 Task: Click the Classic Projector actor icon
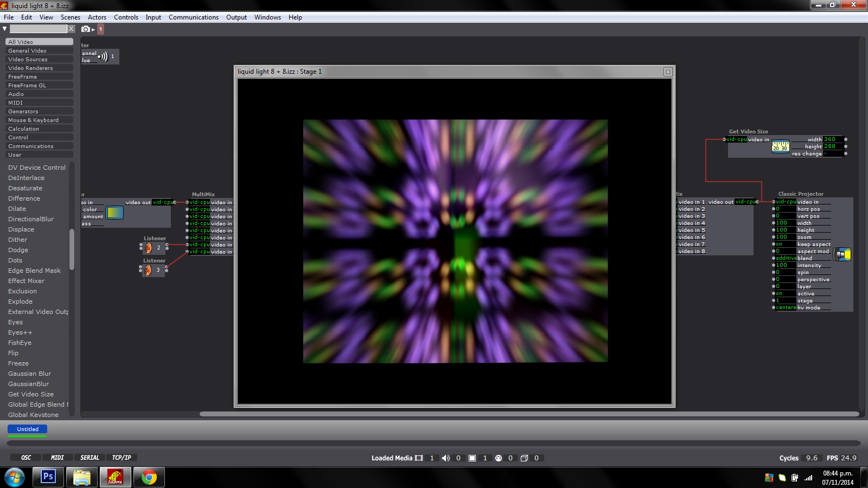(x=843, y=254)
